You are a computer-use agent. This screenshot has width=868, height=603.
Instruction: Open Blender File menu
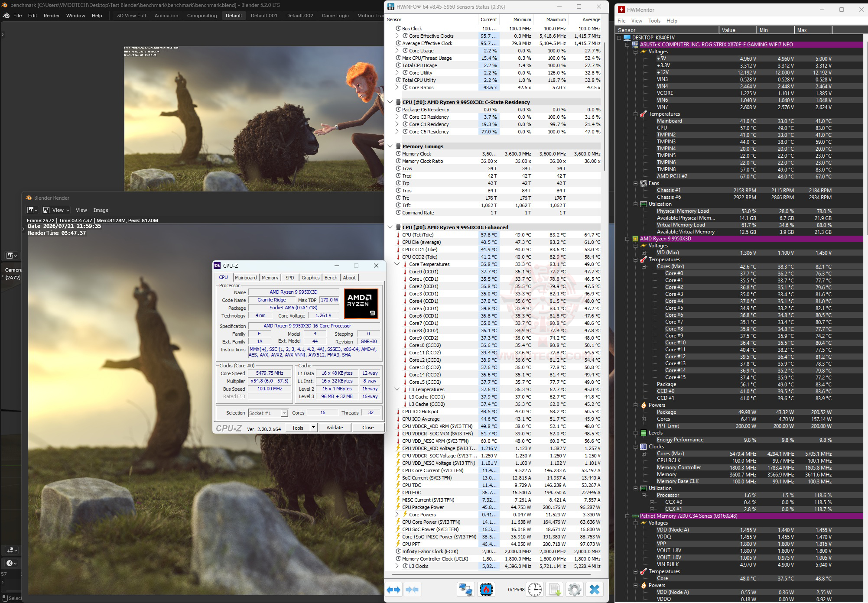click(x=18, y=16)
